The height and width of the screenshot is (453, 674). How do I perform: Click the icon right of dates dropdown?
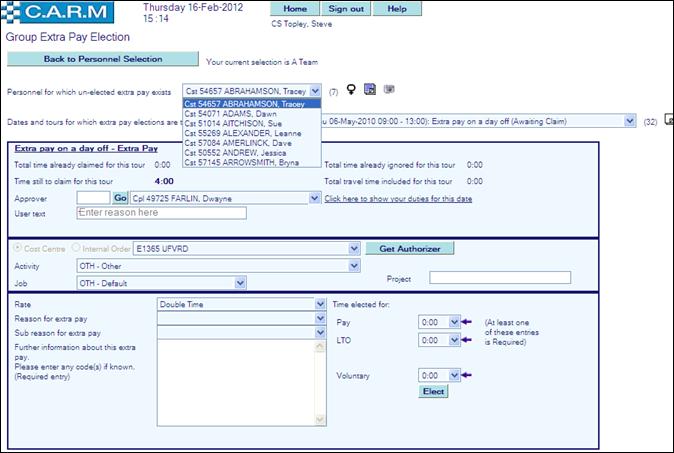[668, 120]
